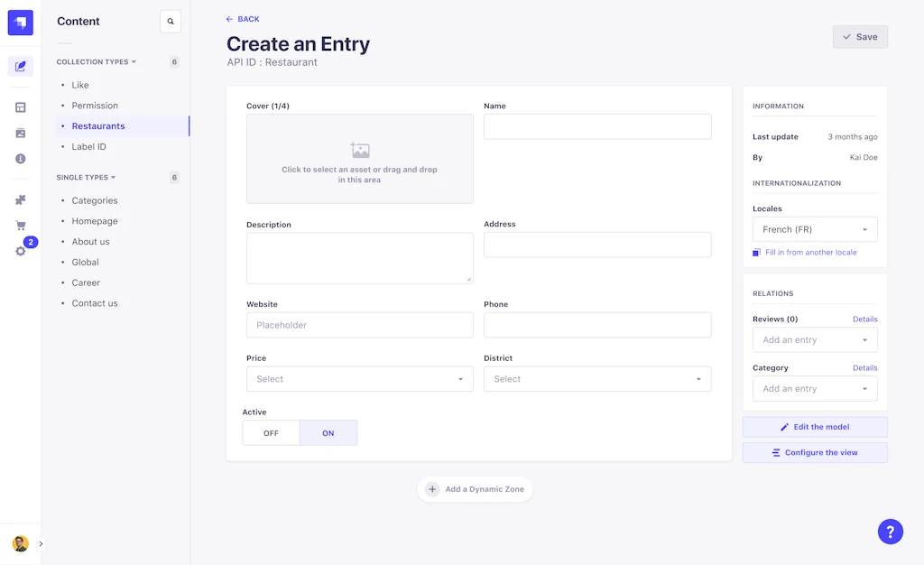Open the Media Library icon
This screenshot has width=924, height=565.
[x=20, y=133]
